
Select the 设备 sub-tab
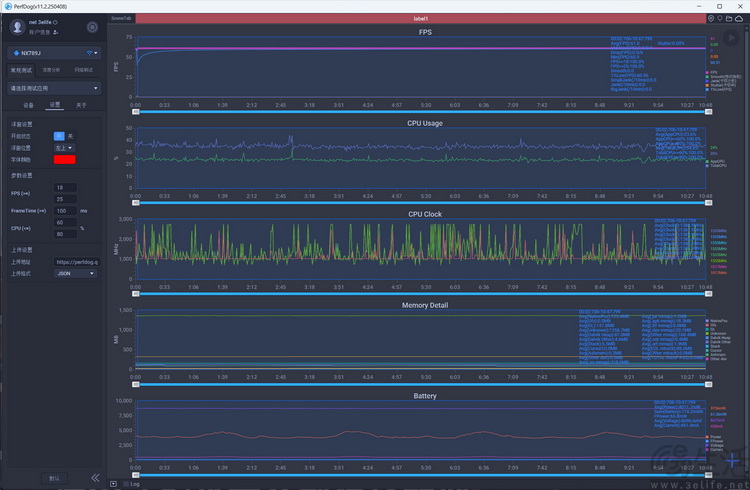click(28, 105)
